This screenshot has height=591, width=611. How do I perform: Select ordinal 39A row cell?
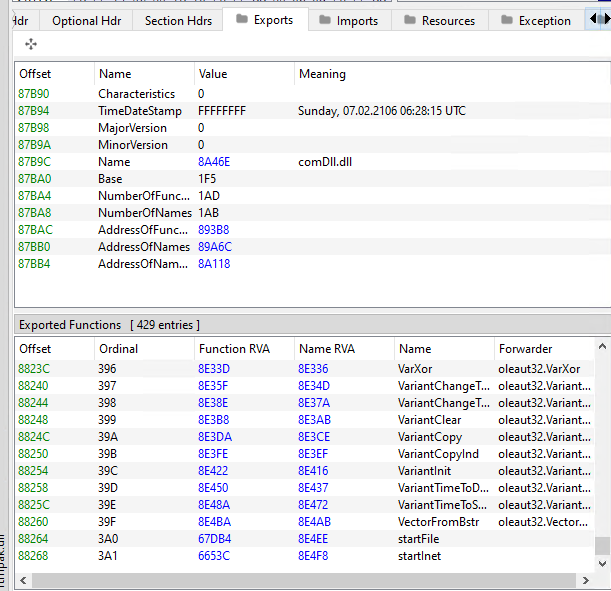[108, 437]
